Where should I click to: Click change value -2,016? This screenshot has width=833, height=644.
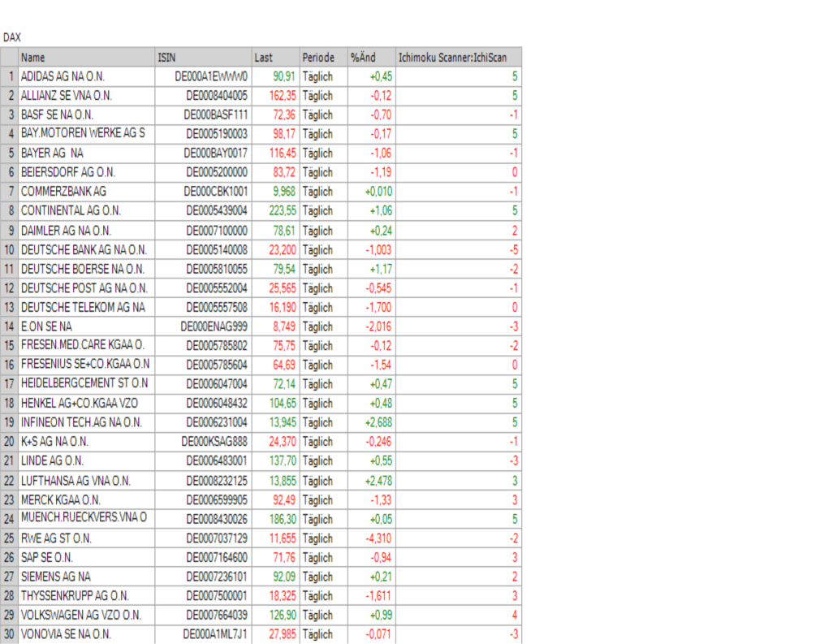(x=372, y=326)
